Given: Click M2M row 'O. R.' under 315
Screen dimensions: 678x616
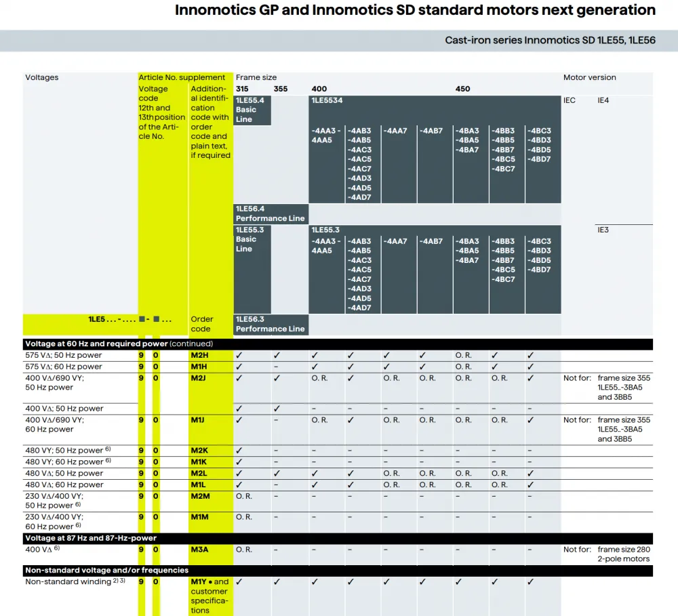Looking at the screenshot, I should click(244, 496).
